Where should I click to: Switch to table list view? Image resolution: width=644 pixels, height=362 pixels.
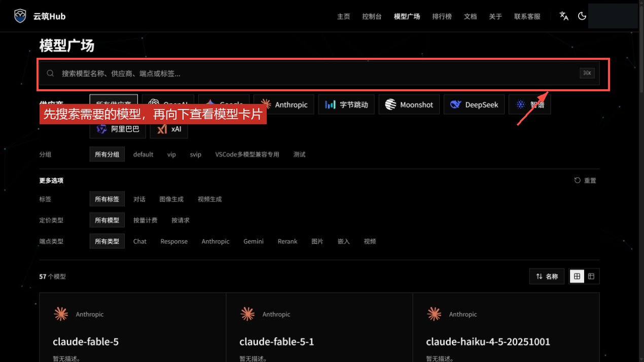coord(591,276)
